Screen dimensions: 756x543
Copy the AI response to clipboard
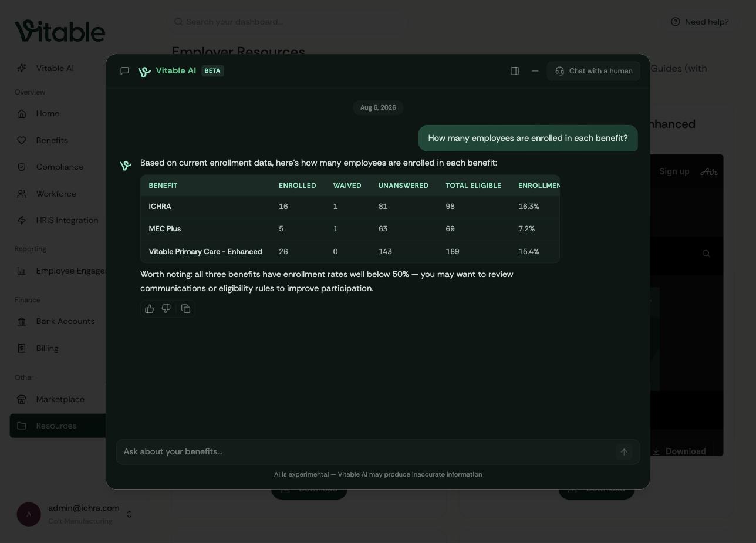[186, 309]
